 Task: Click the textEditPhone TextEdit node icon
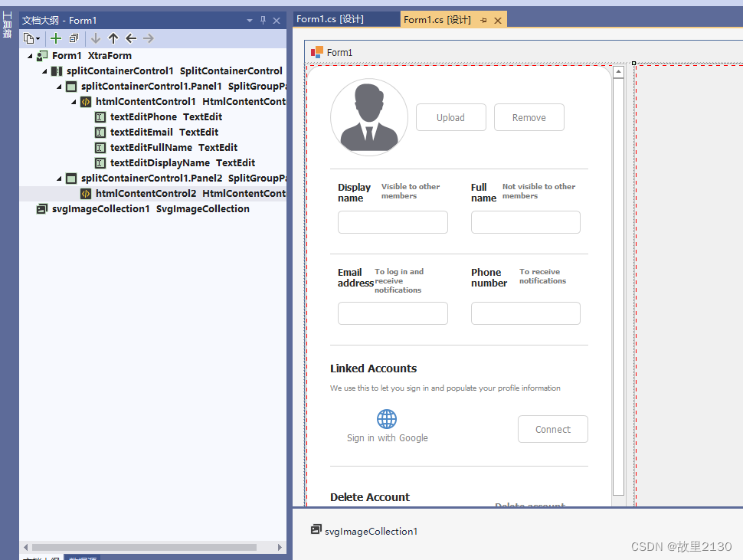(x=100, y=116)
